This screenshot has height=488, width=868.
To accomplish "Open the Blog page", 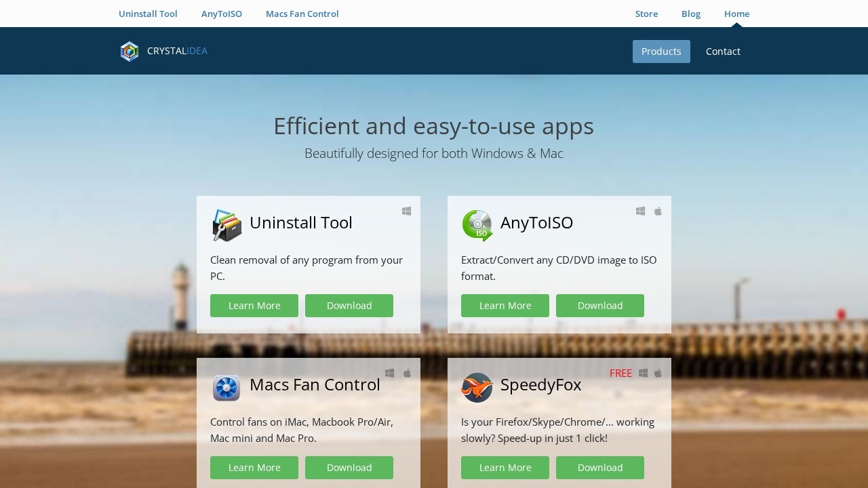I will point(691,14).
